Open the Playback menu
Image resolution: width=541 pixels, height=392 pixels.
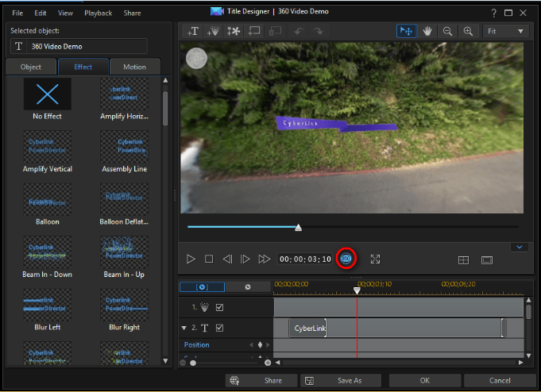pos(98,13)
